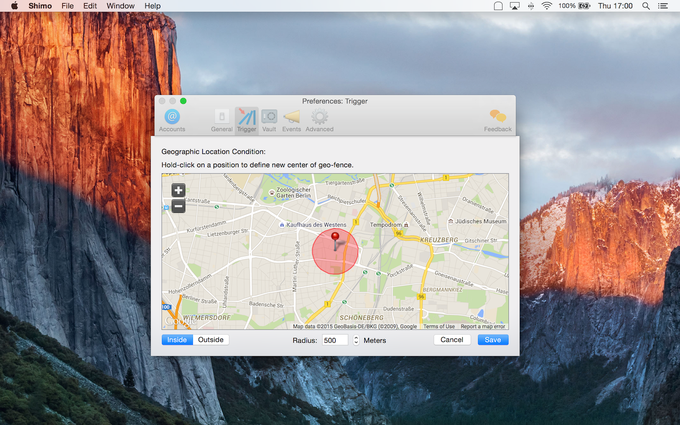Image resolution: width=680 pixels, height=425 pixels.
Task: Zoom in the map with plus button
Action: pos(178,190)
